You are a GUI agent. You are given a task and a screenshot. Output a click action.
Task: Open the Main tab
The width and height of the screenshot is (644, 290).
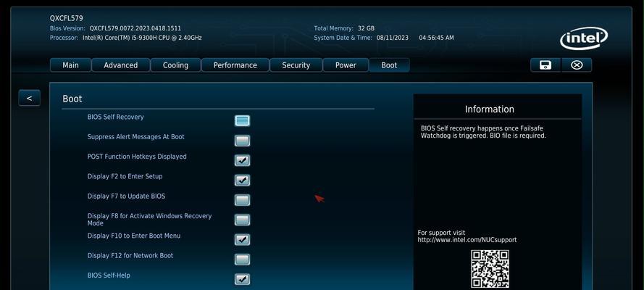click(71, 65)
